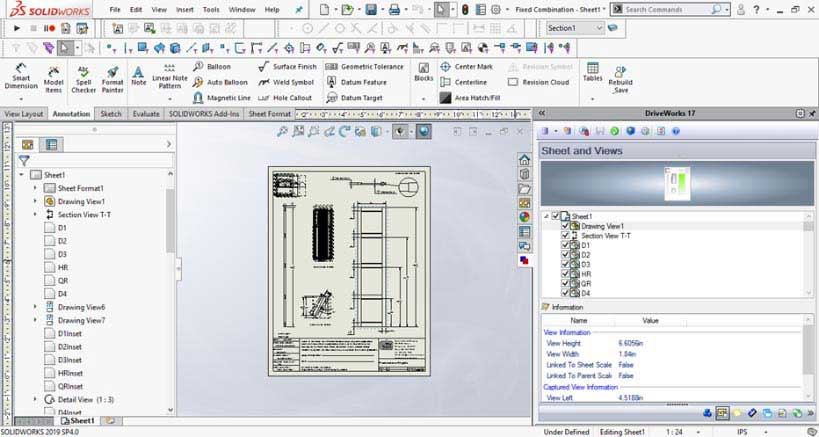Viewport: 819px width, 437px height.
Task: Open the Tools menu
Action: tap(211, 9)
